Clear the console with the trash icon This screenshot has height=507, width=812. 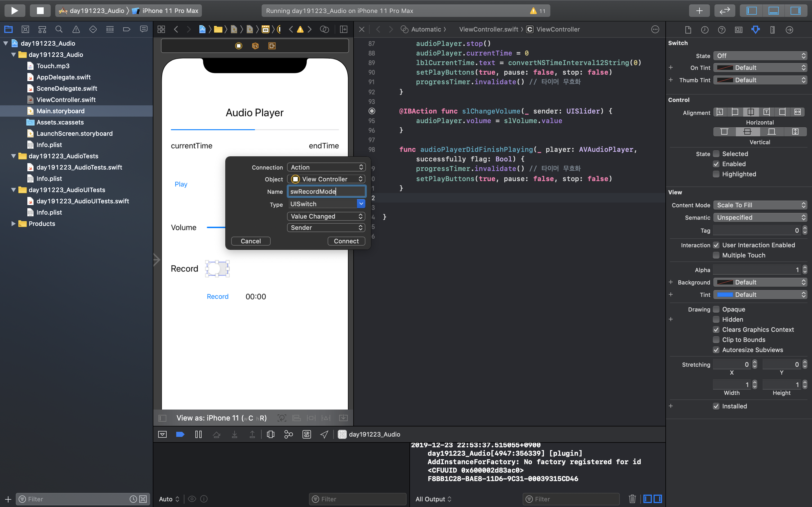point(632,499)
